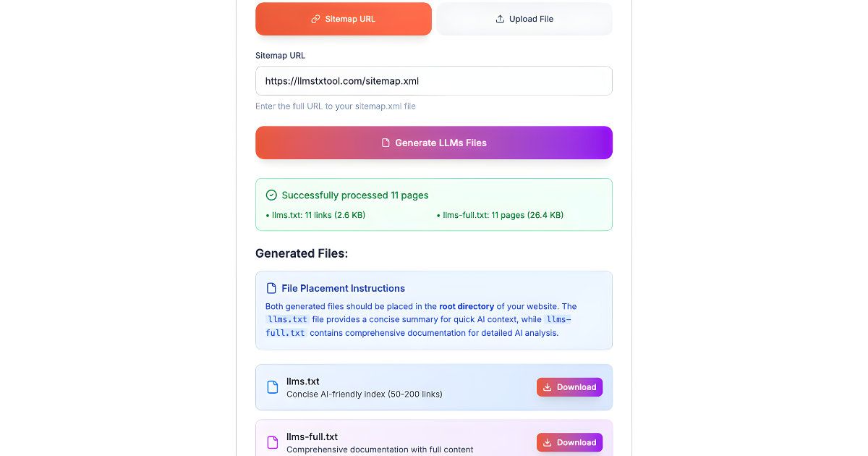This screenshot has width=868, height=456.
Task: Click the 'llms-full.txt: 11 pages' stat line
Action: coord(502,215)
